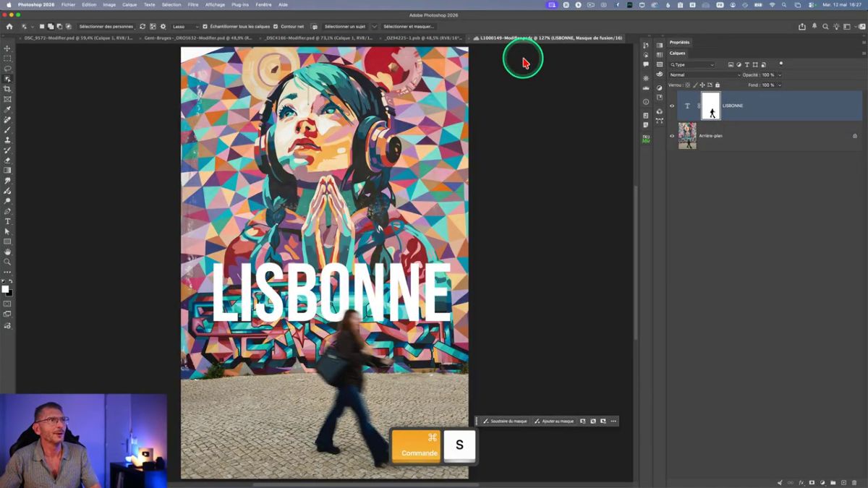Viewport: 868px width, 488px height.
Task: Open the Filtre menu
Action: point(193,4)
